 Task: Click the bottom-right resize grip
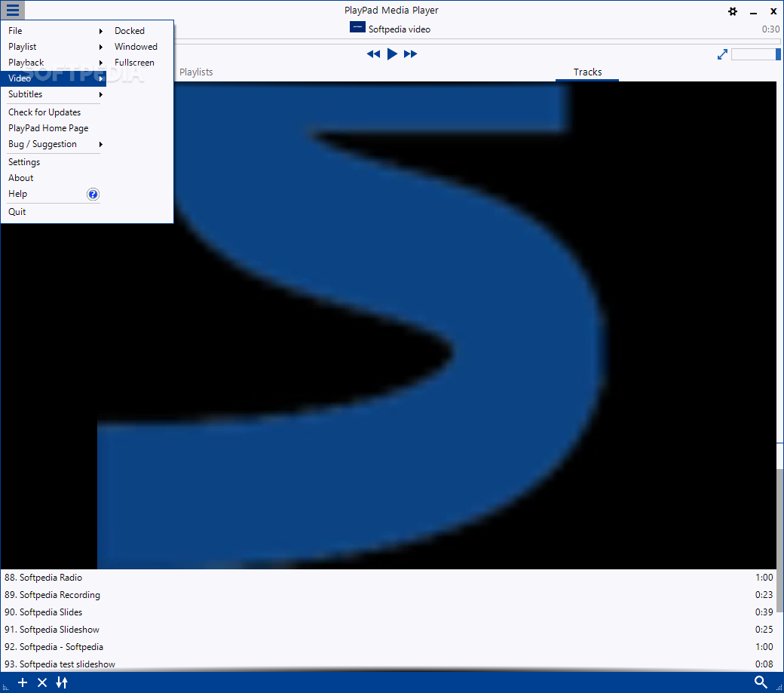click(x=779, y=688)
